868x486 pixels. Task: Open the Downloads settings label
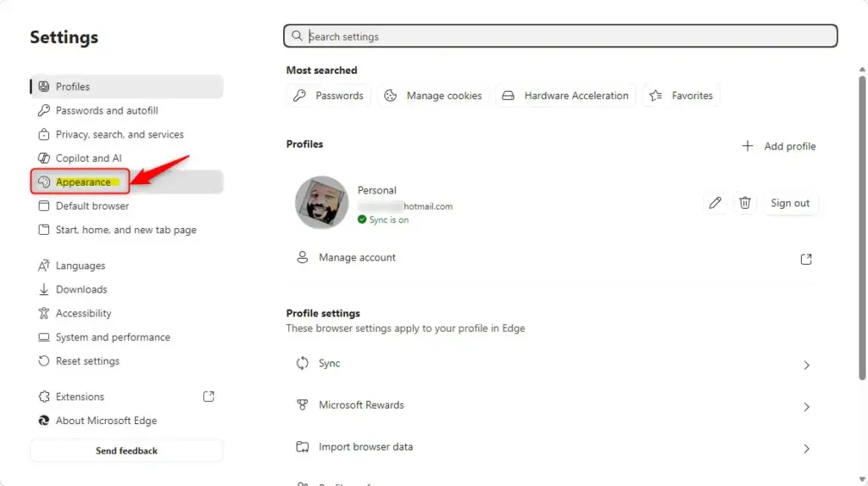[x=81, y=289]
